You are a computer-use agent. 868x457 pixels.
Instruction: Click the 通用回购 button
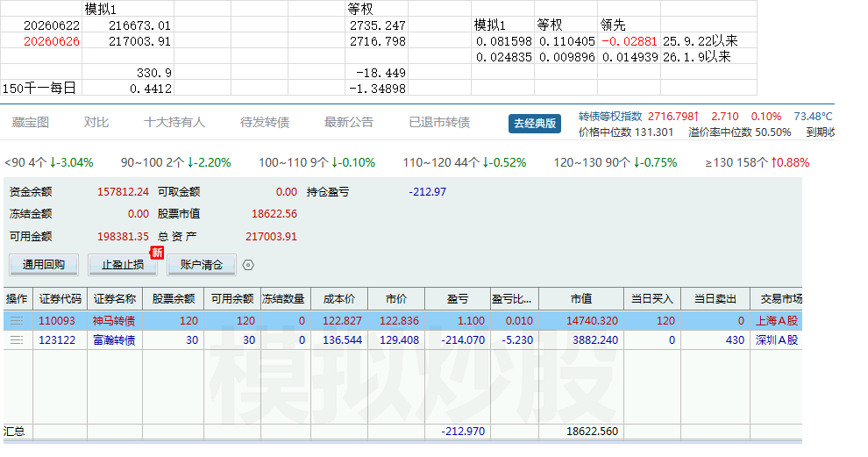44,265
